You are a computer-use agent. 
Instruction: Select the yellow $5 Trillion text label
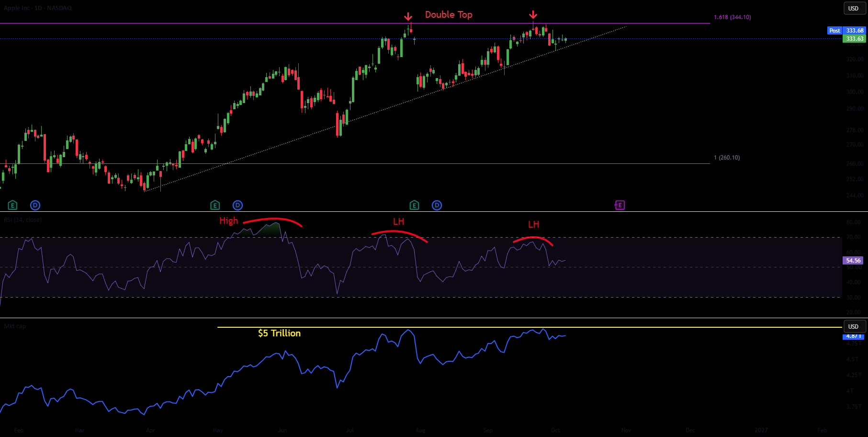[x=279, y=333]
